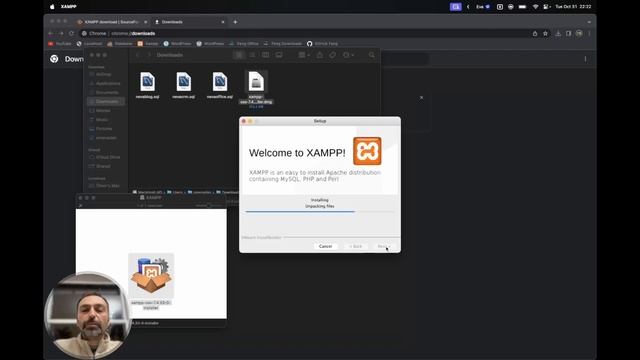Select icon view in Finder toolbar
The width and height of the screenshot is (640, 360).
[x=239, y=55]
